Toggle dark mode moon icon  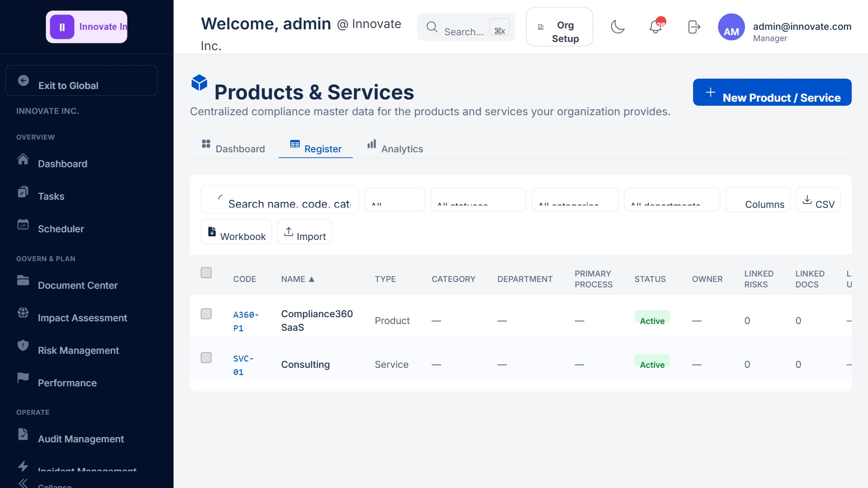(618, 27)
